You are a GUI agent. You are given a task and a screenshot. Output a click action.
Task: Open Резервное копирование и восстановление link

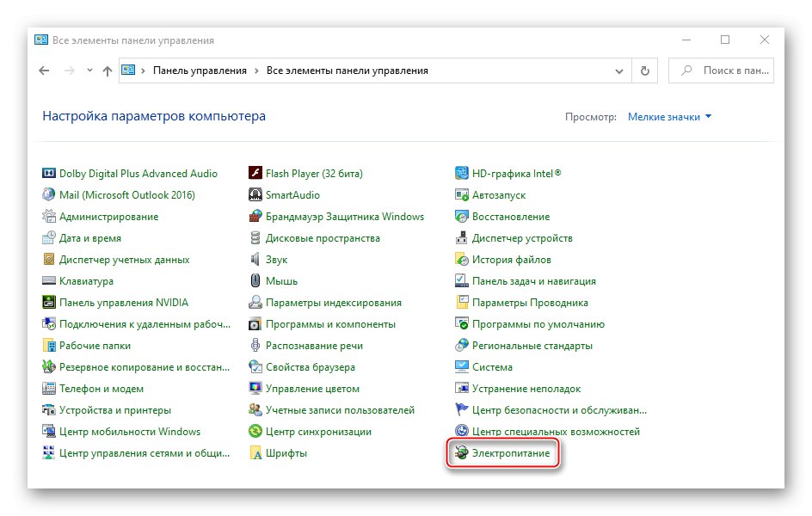pyautogui.click(x=144, y=367)
